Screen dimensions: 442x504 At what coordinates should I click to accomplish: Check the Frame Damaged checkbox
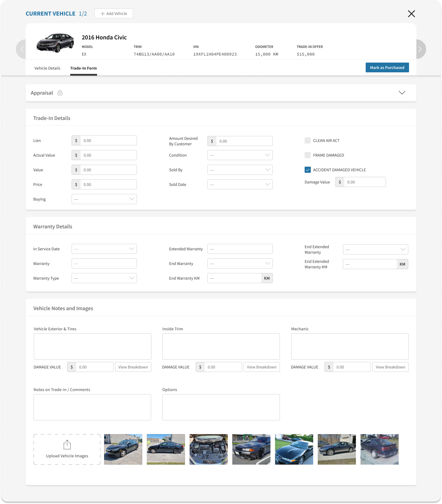click(308, 155)
